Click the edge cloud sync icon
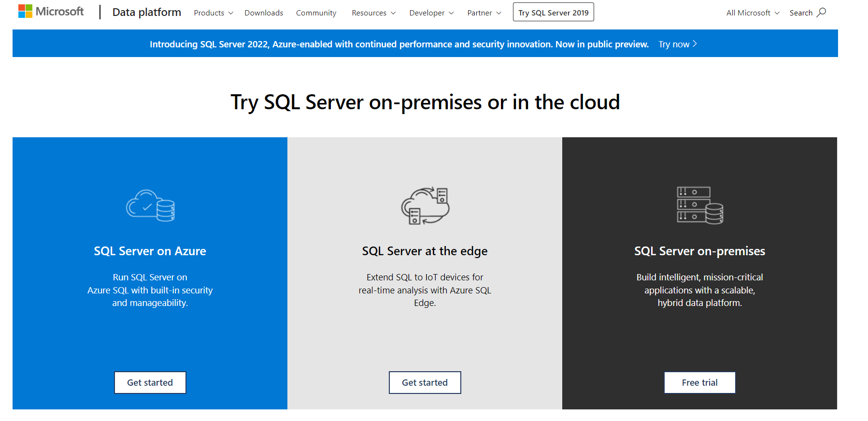 click(425, 205)
